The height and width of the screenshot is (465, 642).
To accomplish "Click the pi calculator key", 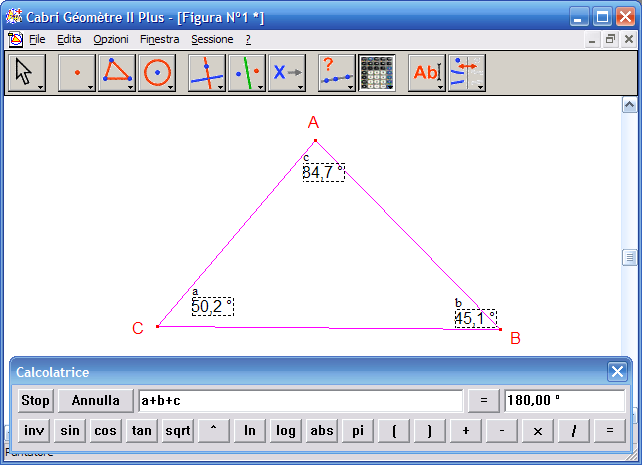I will pyautogui.click(x=358, y=431).
